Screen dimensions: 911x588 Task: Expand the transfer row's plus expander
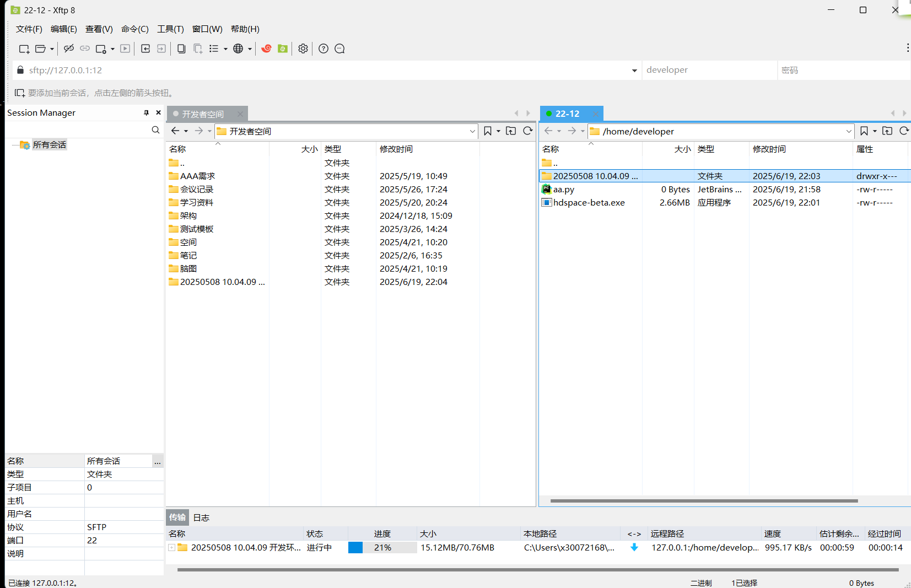tap(172, 547)
